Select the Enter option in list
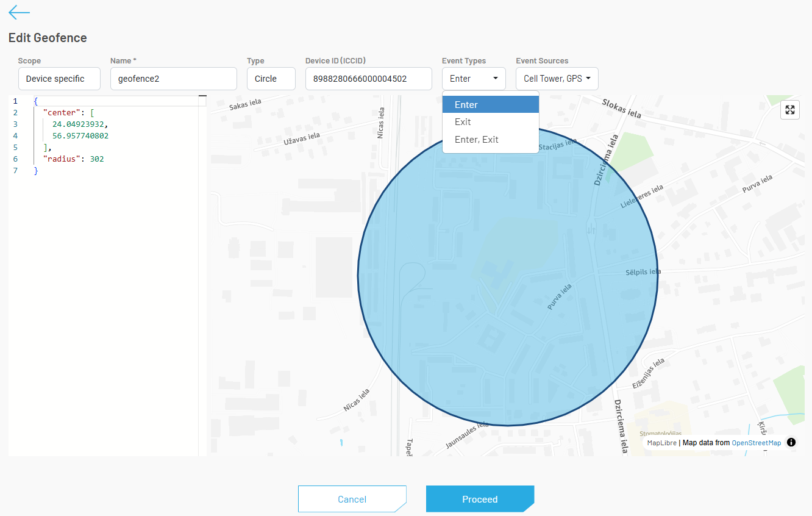The width and height of the screenshot is (812, 516). [x=491, y=104]
